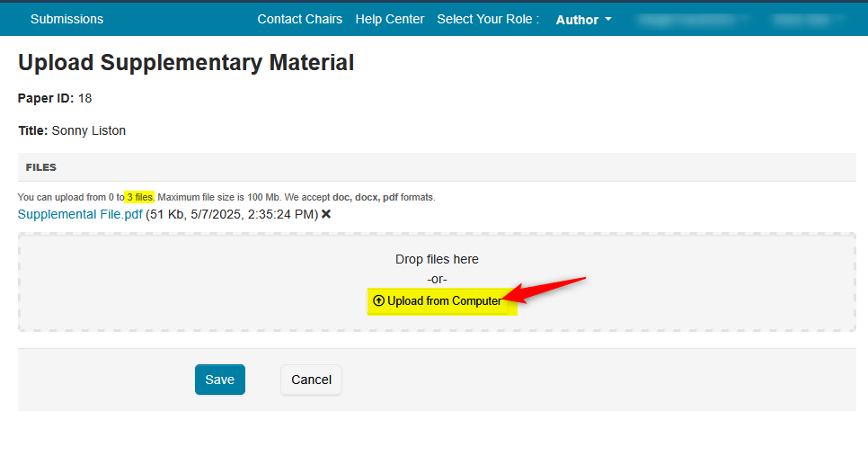This screenshot has height=465, width=868.
Task: Click the highlighted 3 files text
Action: tap(139, 197)
